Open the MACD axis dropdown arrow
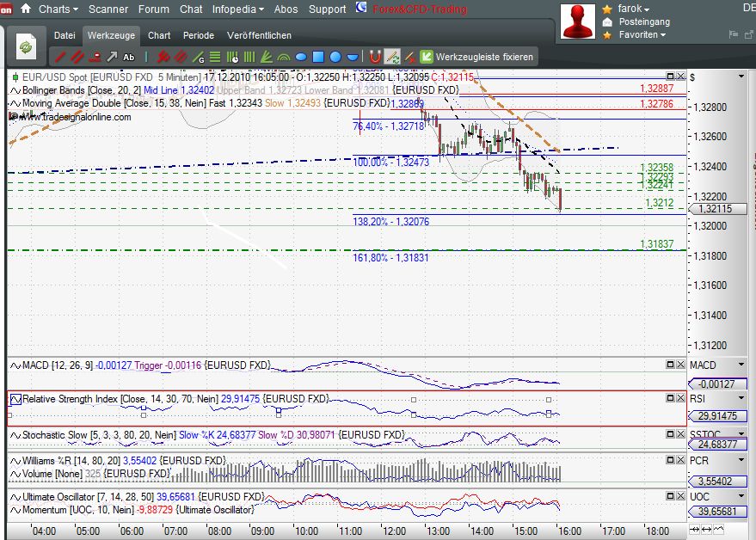The width and height of the screenshot is (756, 540). point(741,365)
